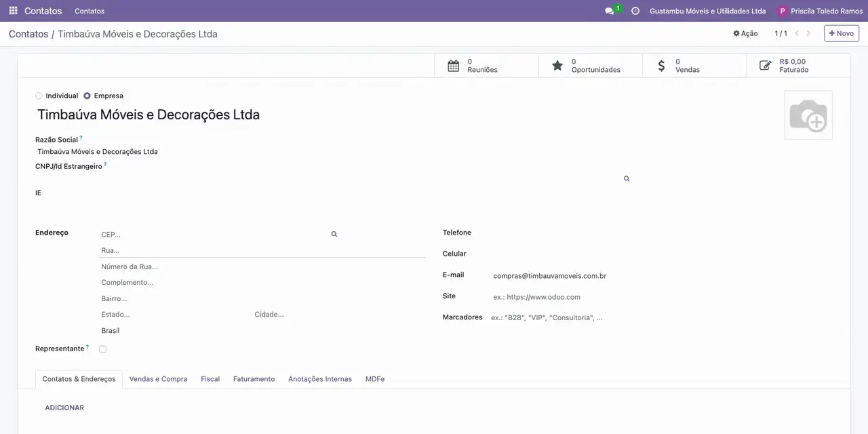
Task: Open the Estado dropdown field
Action: pyautogui.click(x=175, y=315)
